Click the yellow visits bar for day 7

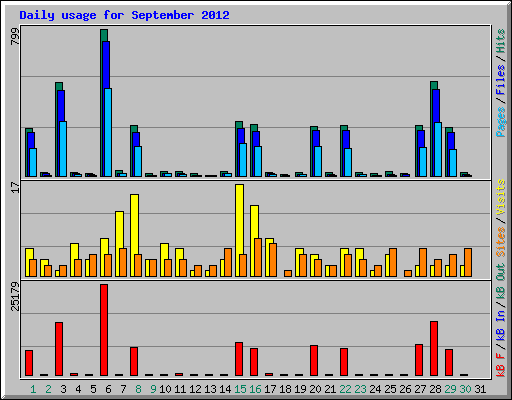coord(119,229)
